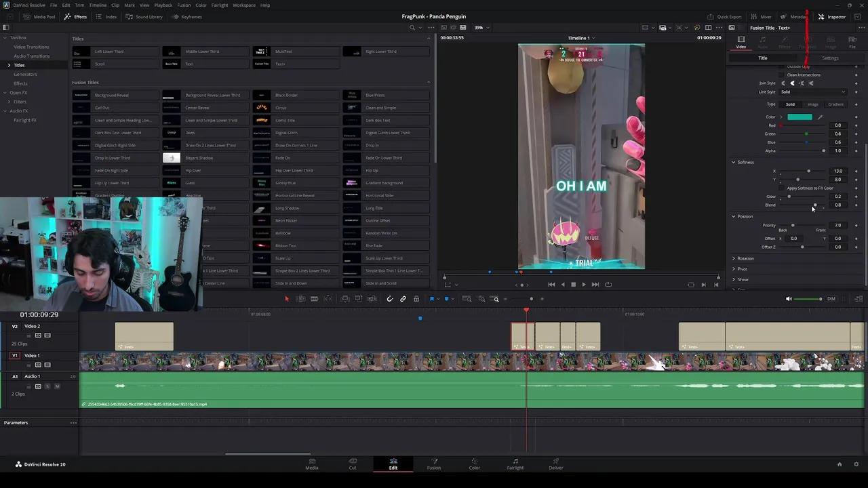Viewport: 868px width, 488px height.
Task: Toggle the linked selection chain icon
Action: tap(403, 299)
